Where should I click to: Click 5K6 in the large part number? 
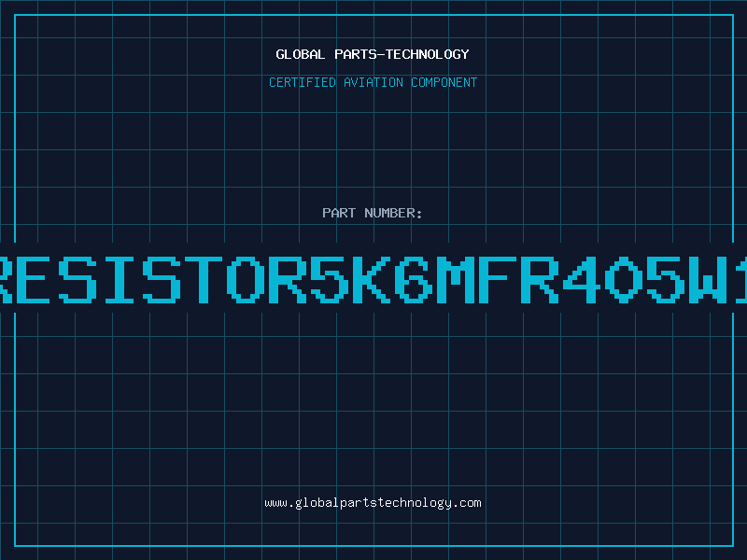[372, 279]
